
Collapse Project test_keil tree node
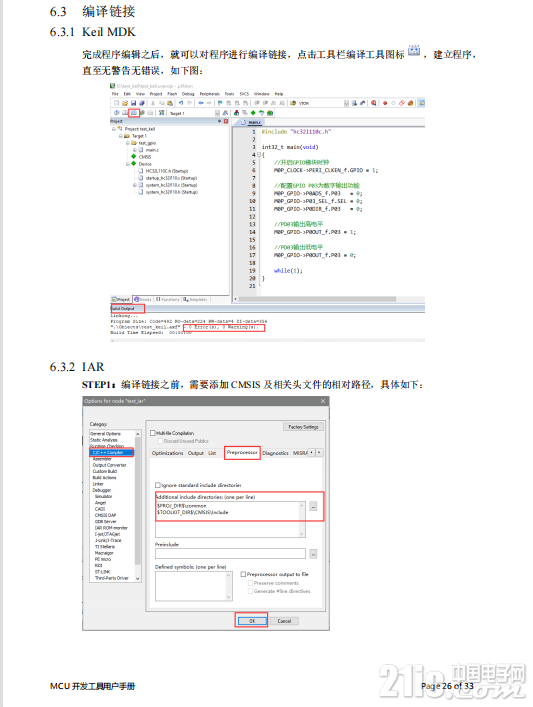114,129
